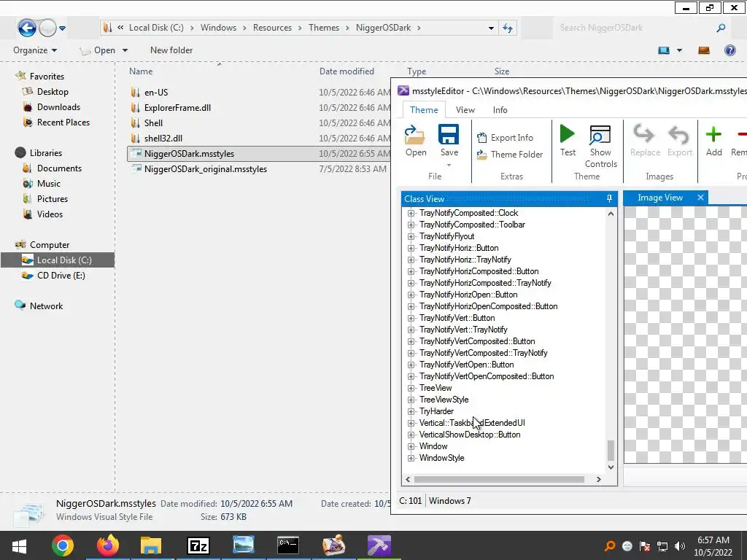Click the Open folder icon in msstyleEditor
The image size is (747, 560).
coord(414,135)
